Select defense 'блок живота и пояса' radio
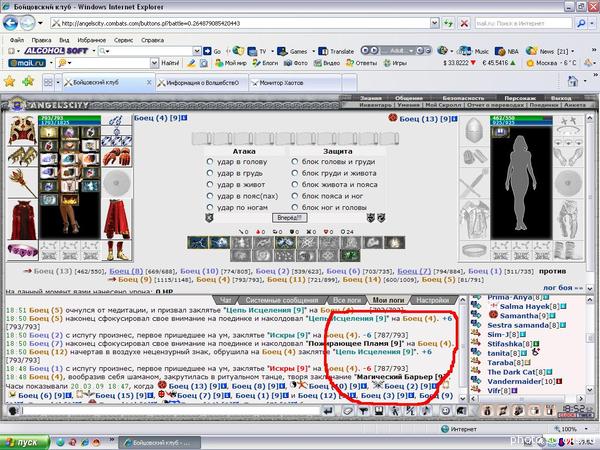The image size is (600, 450). [x=295, y=184]
